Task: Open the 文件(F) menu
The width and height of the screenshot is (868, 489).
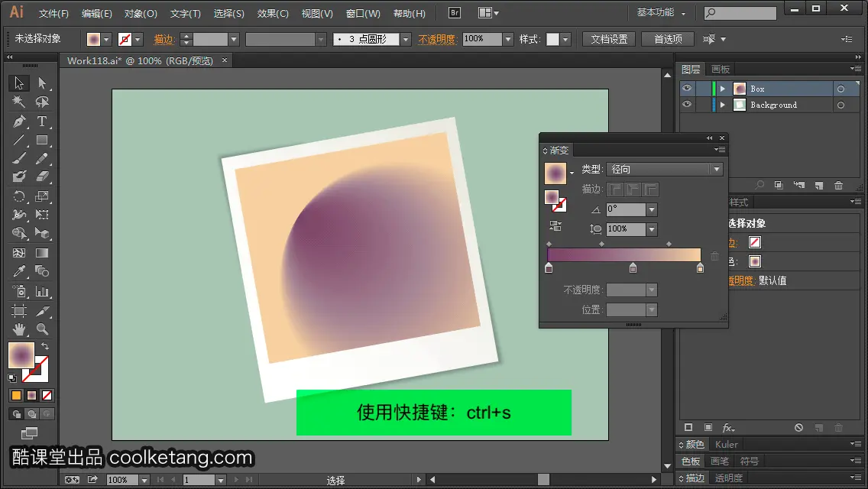Action: click(53, 13)
